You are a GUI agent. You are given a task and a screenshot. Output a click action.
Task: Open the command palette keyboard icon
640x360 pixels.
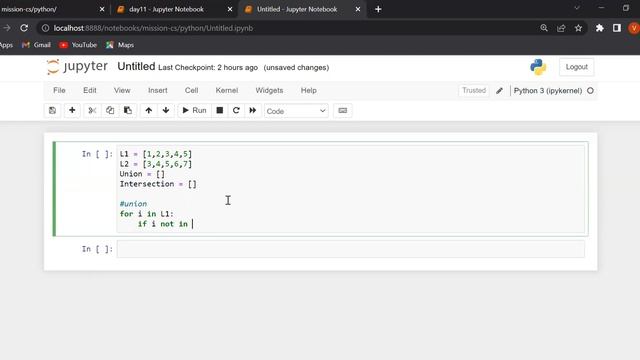(x=342, y=111)
